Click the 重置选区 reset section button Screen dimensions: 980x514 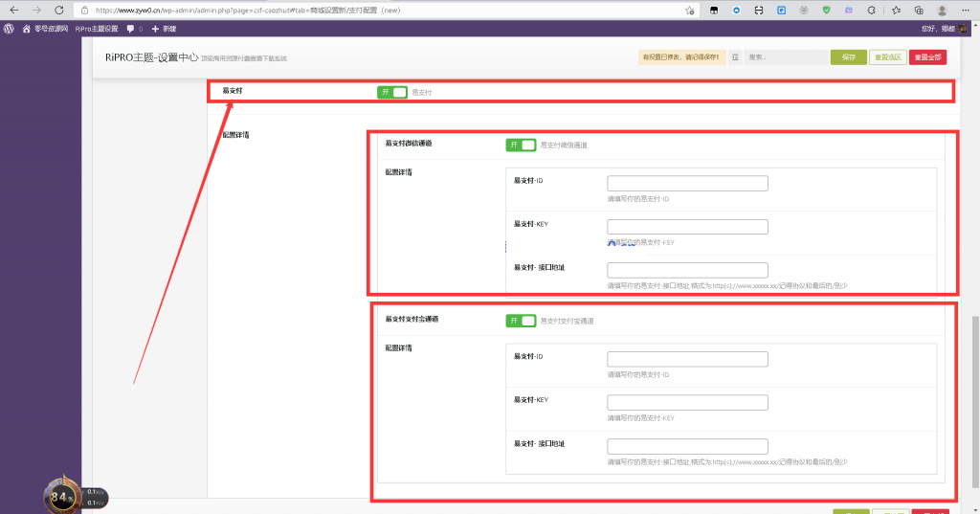click(x=887, y=56)
